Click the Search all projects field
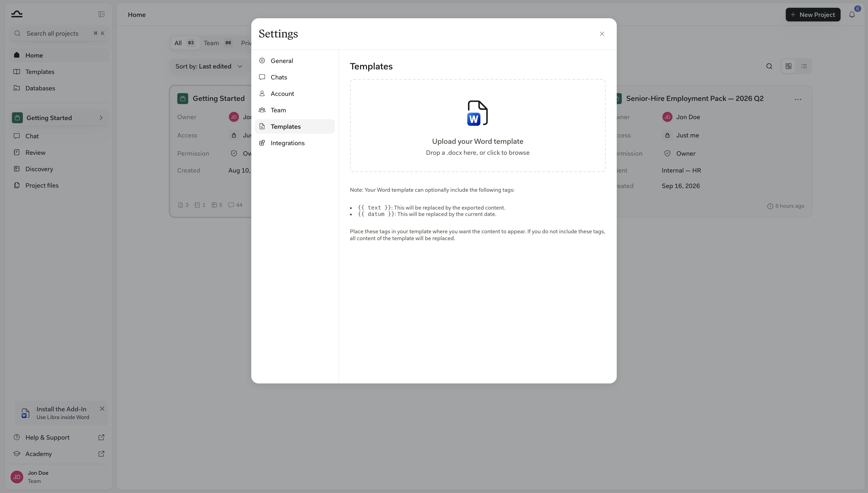Screen dimensions: 868x493 (x=59, y=34)
